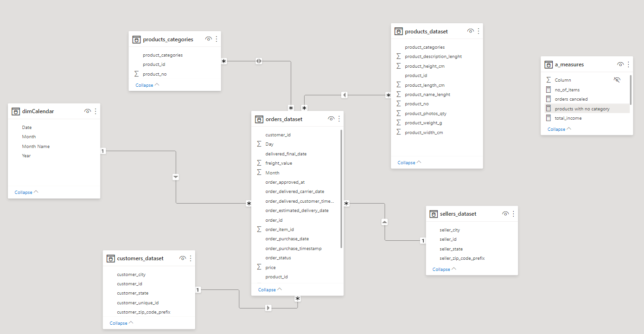Click the products_categories table header icon

coord(136,39)
